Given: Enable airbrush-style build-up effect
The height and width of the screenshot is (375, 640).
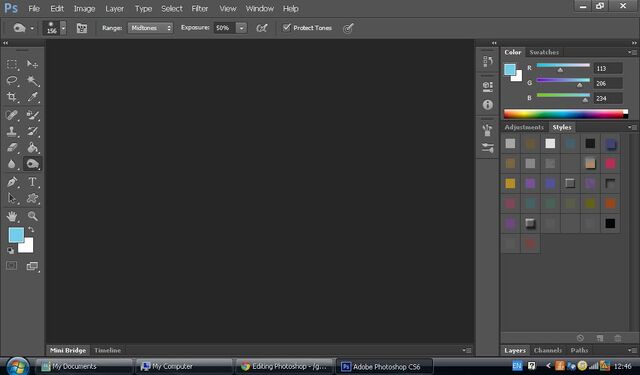Looking at the screenshot, I should 262,28.
